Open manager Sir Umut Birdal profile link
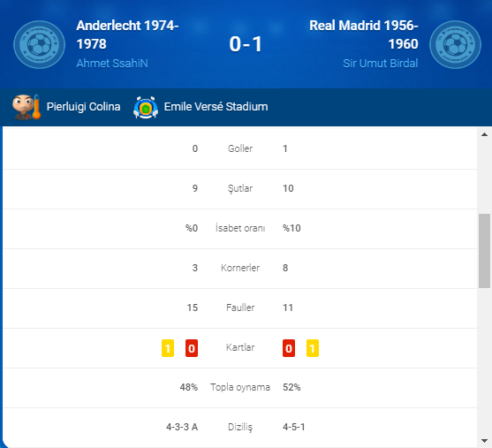The width and height of the screenshot is (492, 448). pos(381,64)
